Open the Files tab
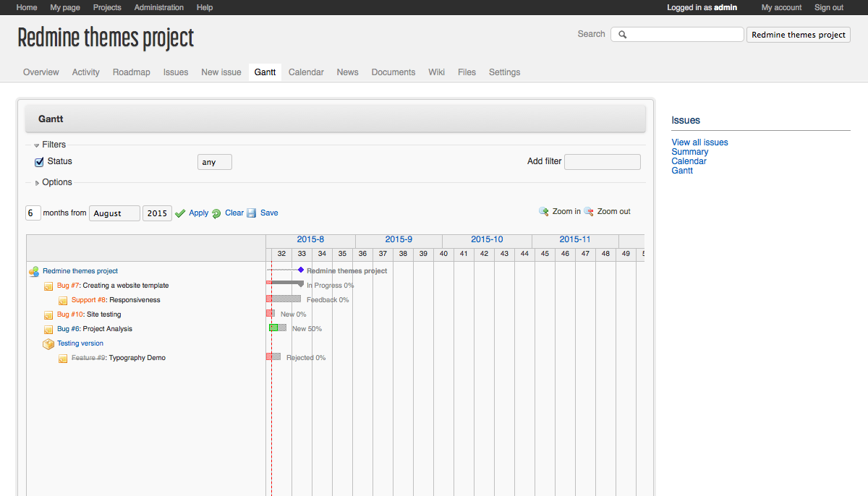Image resolution: width=868 pixels, height=496 pixels. click(467, 72)
